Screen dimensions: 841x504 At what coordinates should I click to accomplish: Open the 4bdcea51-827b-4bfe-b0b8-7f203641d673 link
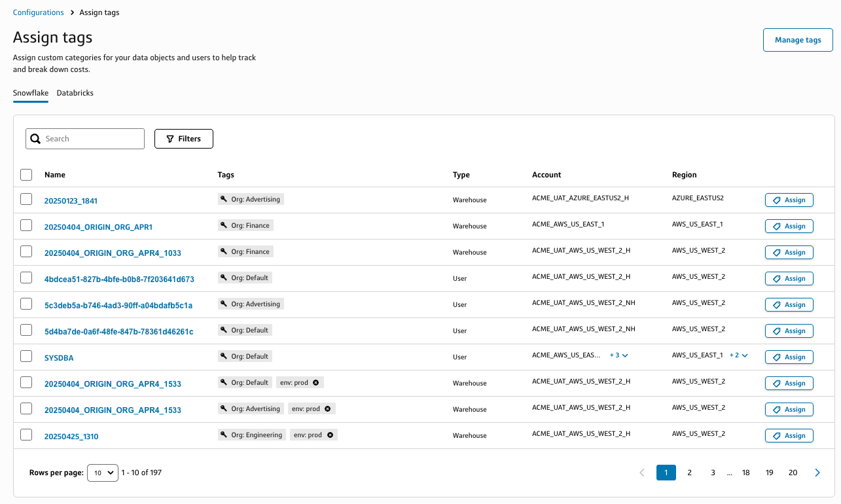(119, 279)
